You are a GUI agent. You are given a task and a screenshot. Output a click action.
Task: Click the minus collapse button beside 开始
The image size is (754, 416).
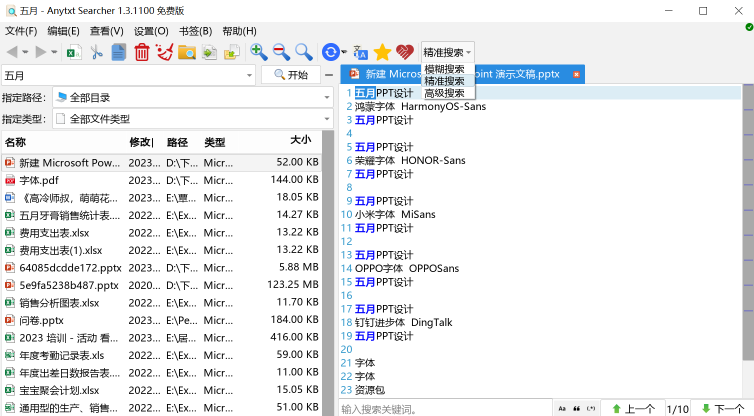329,75
